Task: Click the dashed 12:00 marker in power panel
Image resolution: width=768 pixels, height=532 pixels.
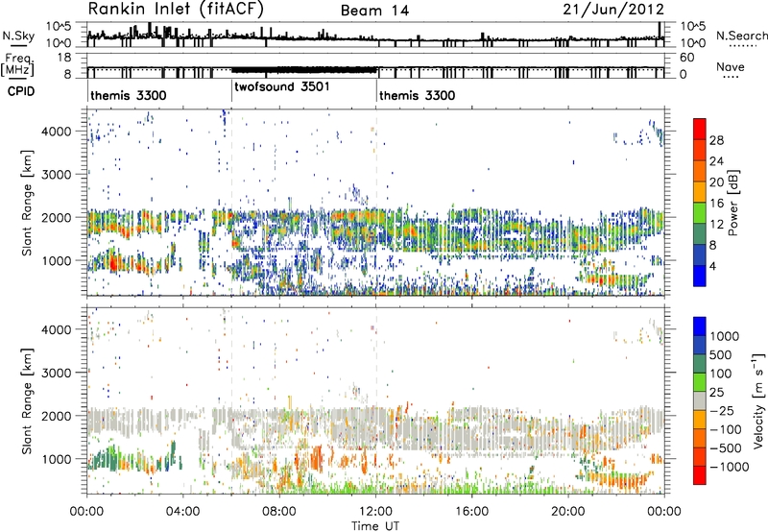Action: (x=376, y=202)
